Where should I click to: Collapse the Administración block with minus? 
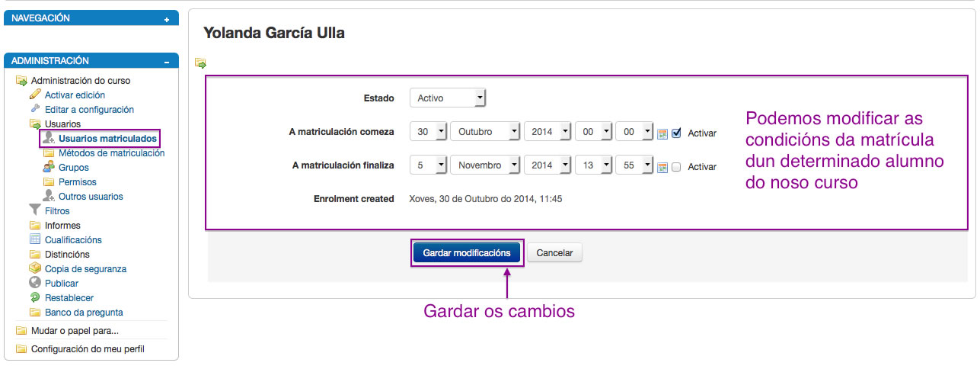[167, 63]
